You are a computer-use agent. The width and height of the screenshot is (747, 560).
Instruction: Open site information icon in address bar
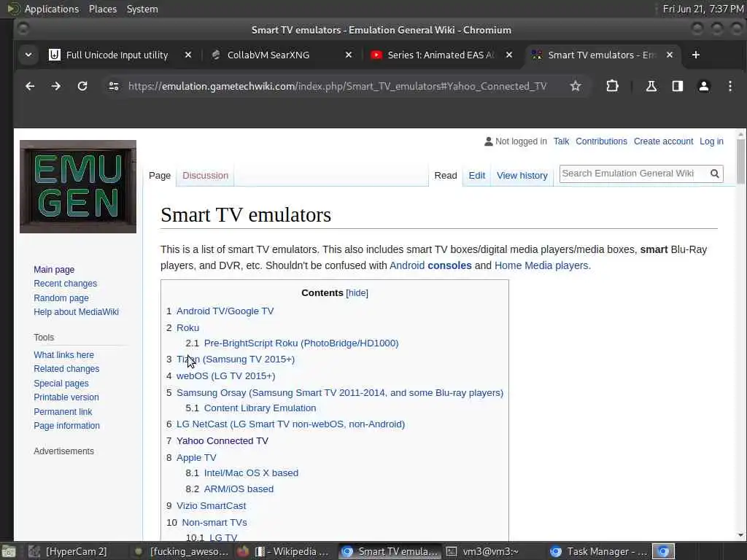pyautogui.click(x=113, y=86)
